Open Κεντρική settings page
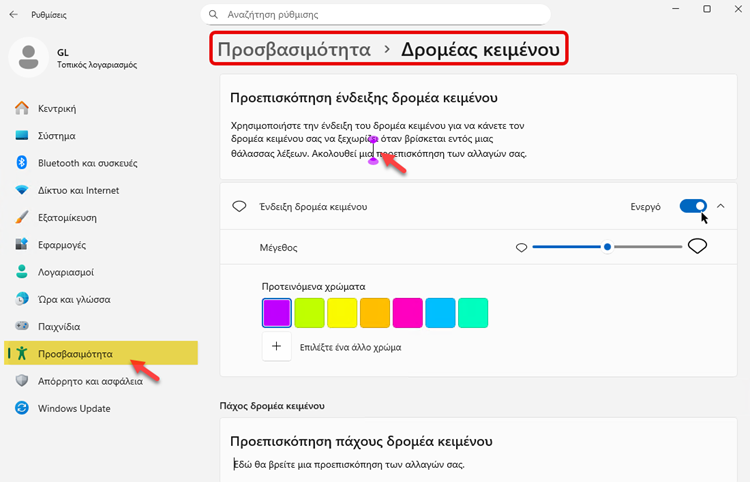Viewport: 750px width, 482px height. (x=101, y=108)
